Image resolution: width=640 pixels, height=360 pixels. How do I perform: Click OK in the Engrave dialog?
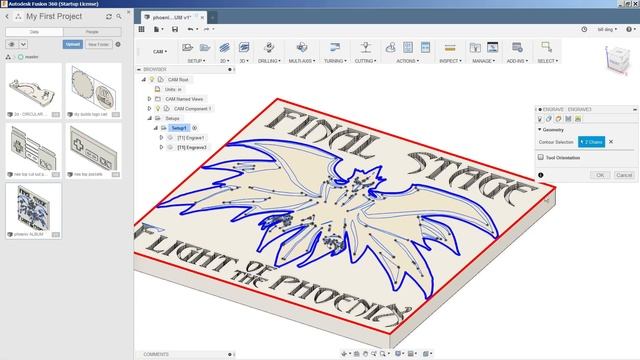pos(600,175)
